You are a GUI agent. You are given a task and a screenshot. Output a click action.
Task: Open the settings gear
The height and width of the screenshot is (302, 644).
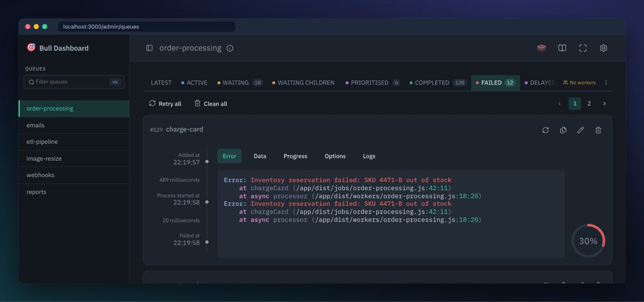tap(603, 48)
